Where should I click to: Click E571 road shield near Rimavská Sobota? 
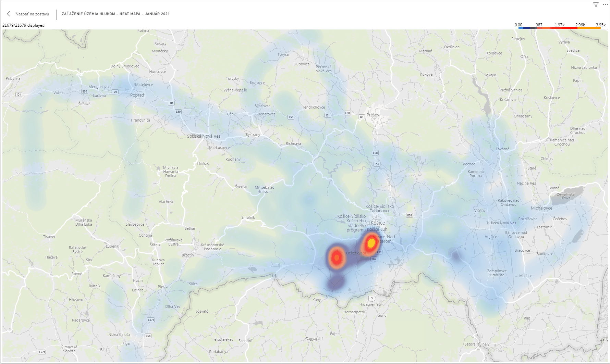coord(41,352)
